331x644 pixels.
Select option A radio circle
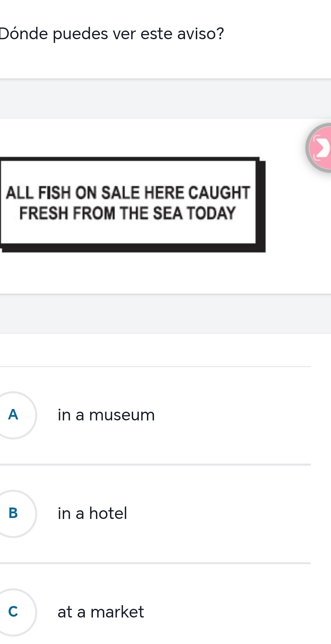(x=13, y=415)
